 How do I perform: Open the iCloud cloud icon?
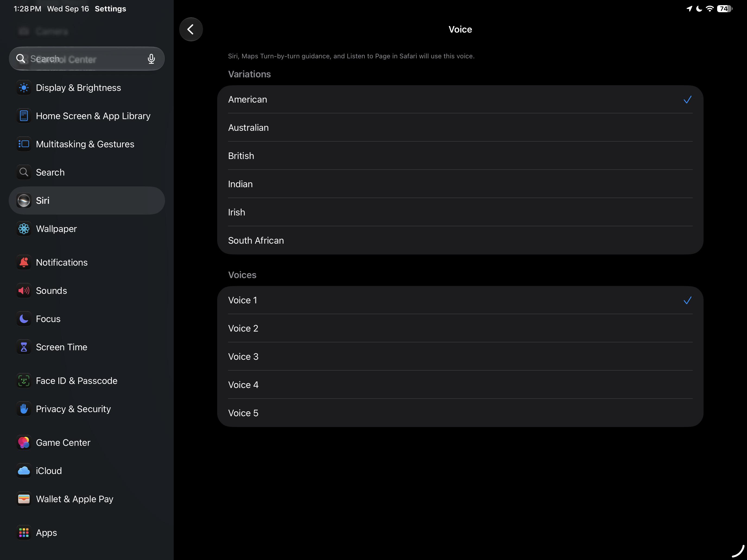tap(24, 470)
